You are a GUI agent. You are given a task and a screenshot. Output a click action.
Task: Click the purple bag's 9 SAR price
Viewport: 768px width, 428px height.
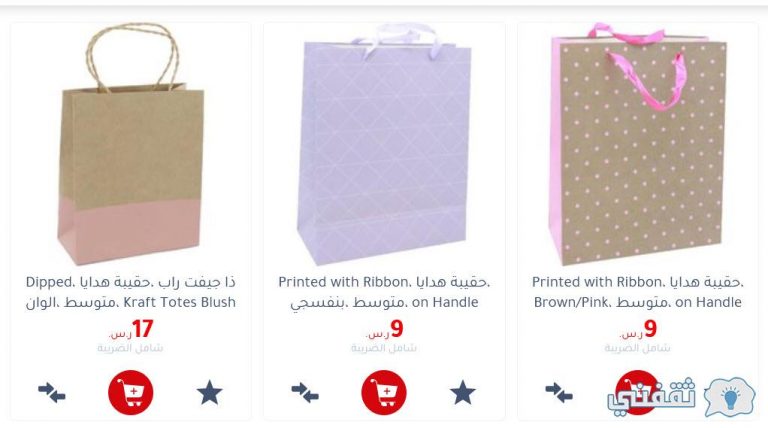pos(384,329)
